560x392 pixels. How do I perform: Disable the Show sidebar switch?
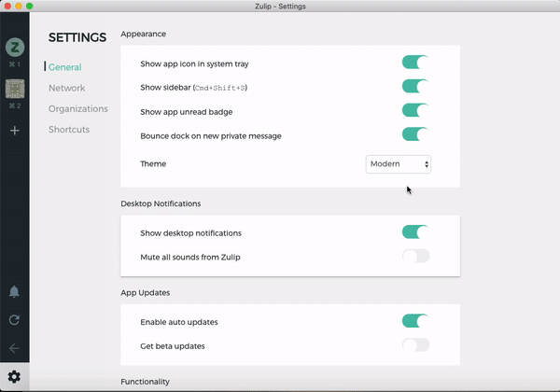click(x=415, y=87)
